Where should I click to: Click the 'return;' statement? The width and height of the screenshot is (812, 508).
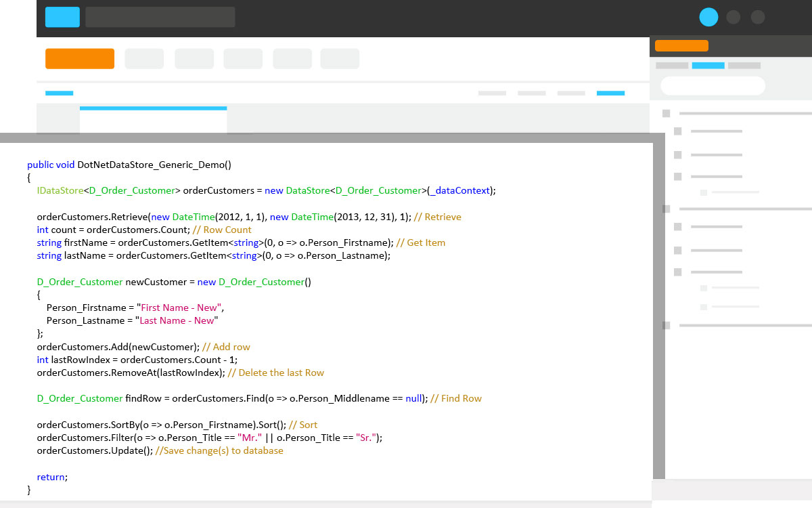pyautogui.click(x=53, y=477)
